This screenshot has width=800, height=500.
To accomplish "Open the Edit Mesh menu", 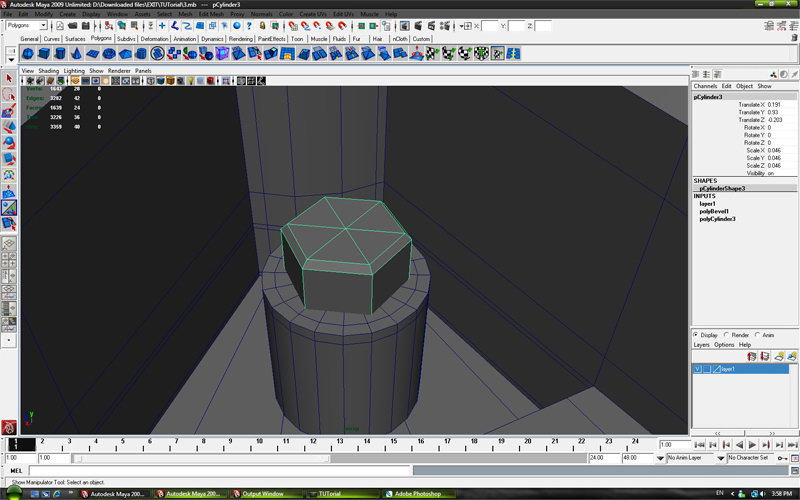I will pos(210,14).
